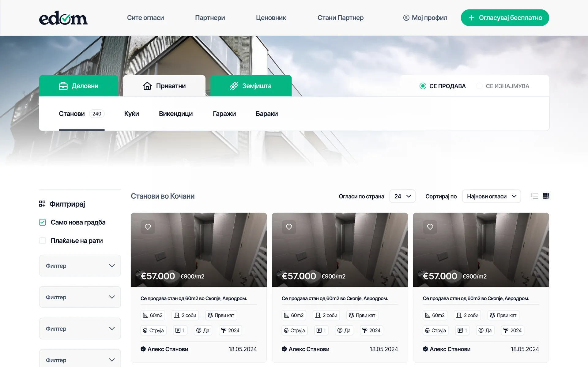Viewport: 588px width, 367px height.
Task: Click the edom logo
Action: tap(63, 18)
